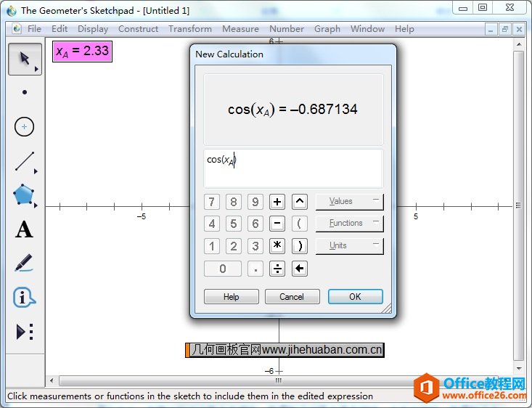Open the Window menu
The height and width of the screenshot is (408, 532).
[367, 29]
